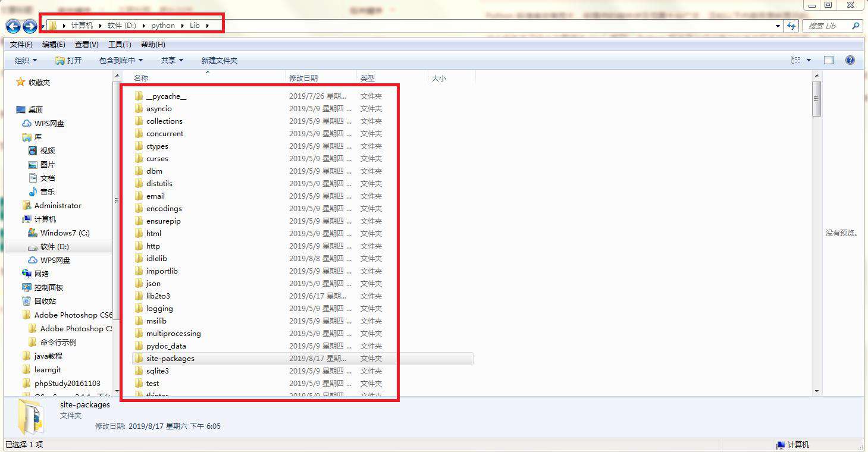
Task: Open the 查看(V) menu
Action: pos(87,45)
